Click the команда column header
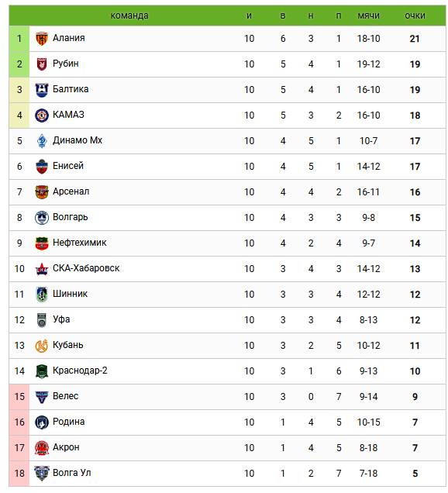The image size is (448, 493). pyautogui.click(x=129, y=16)
